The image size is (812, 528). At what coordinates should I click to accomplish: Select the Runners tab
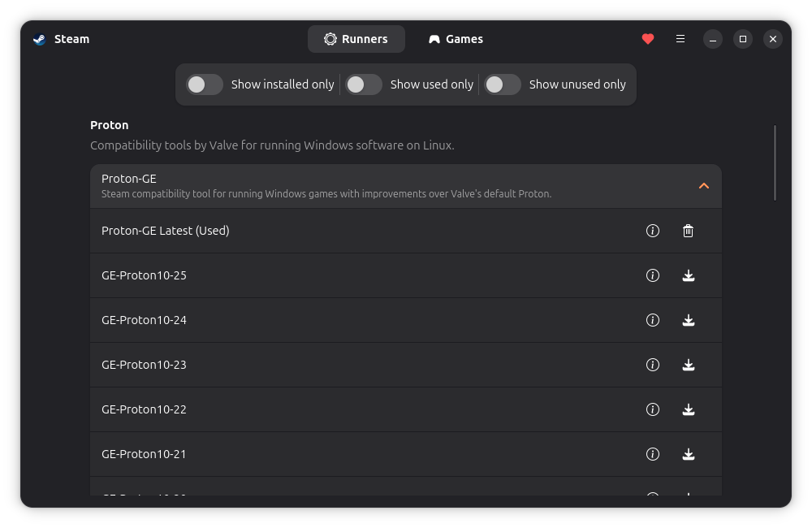pos(356,38)
